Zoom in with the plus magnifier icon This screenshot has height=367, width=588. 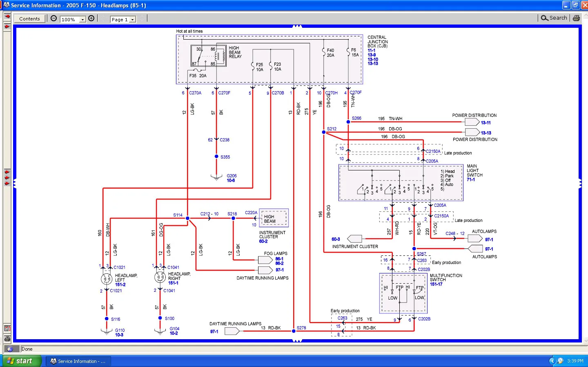[91, 18]
